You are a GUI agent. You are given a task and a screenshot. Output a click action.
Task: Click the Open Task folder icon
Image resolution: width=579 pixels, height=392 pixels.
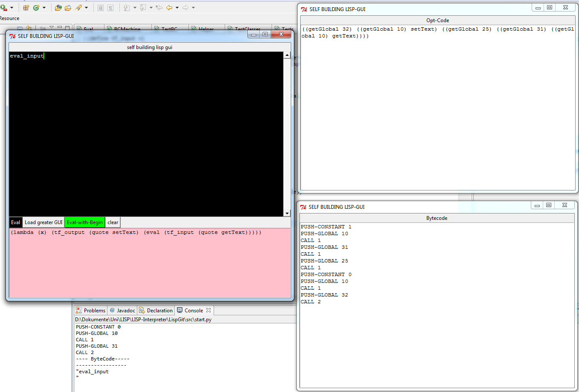pyautogui.click(x=68, y=8)
